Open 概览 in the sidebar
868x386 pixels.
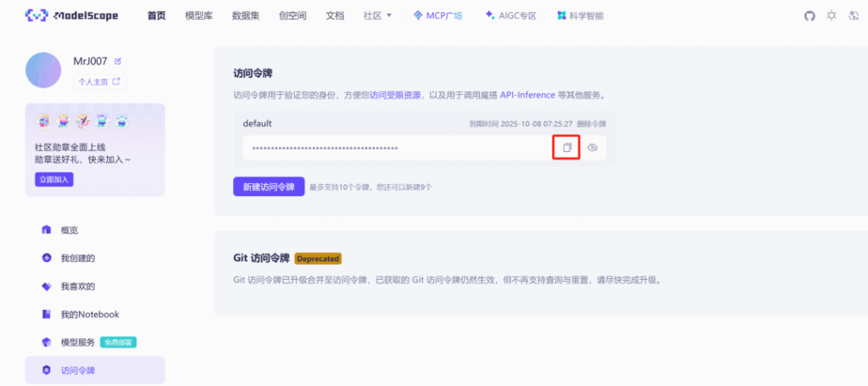(x=70, y=230)
